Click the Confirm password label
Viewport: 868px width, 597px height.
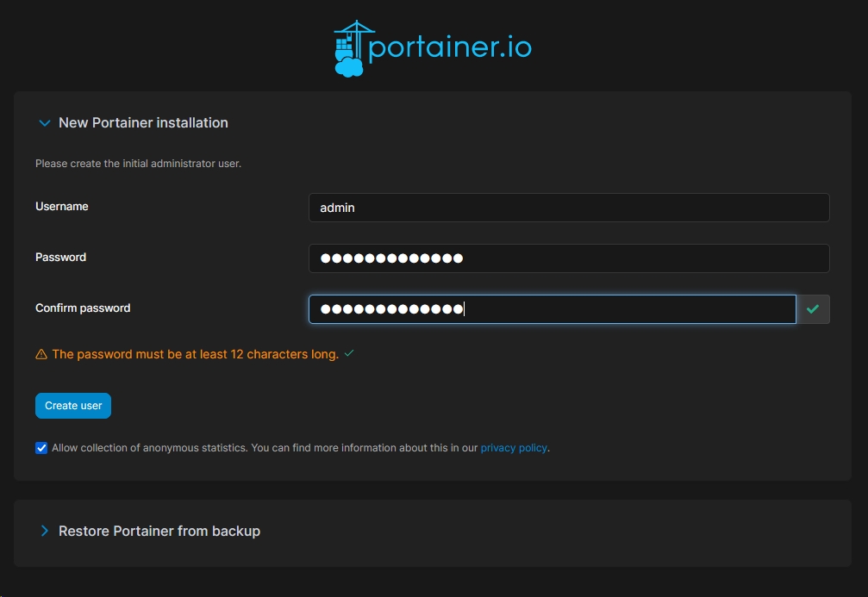point(83,308)
